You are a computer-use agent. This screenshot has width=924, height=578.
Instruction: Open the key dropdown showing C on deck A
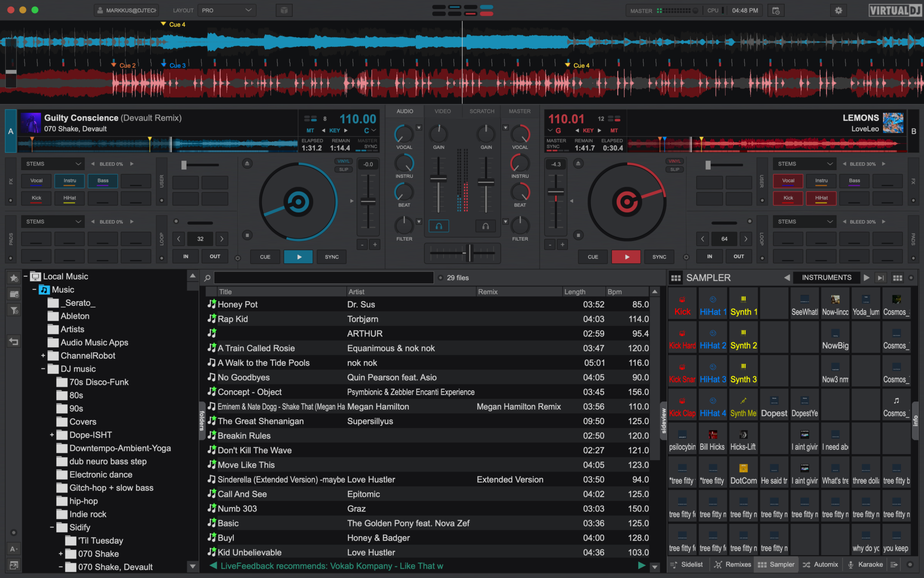click(x=369, y=130)
